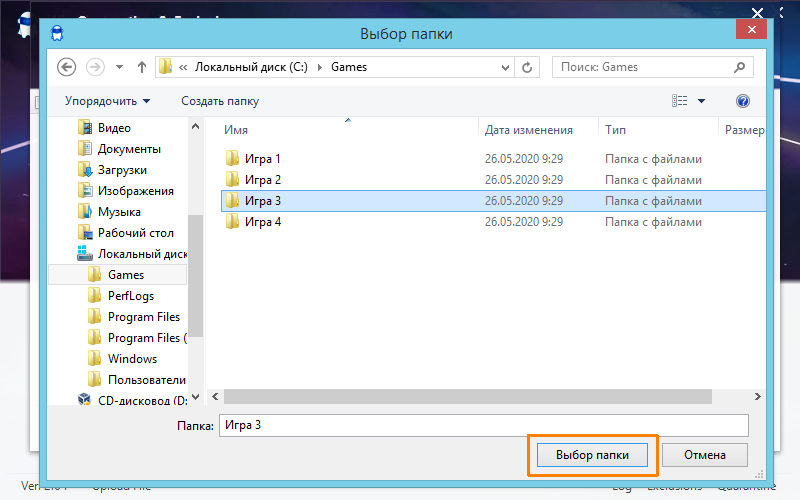Open the Help question mark icon

pos(743,101)
